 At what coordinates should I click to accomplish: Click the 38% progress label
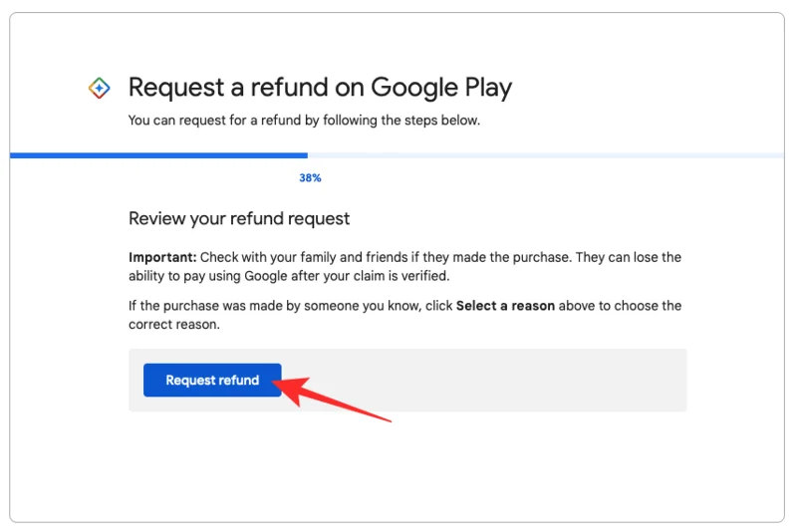coord(310,178)
